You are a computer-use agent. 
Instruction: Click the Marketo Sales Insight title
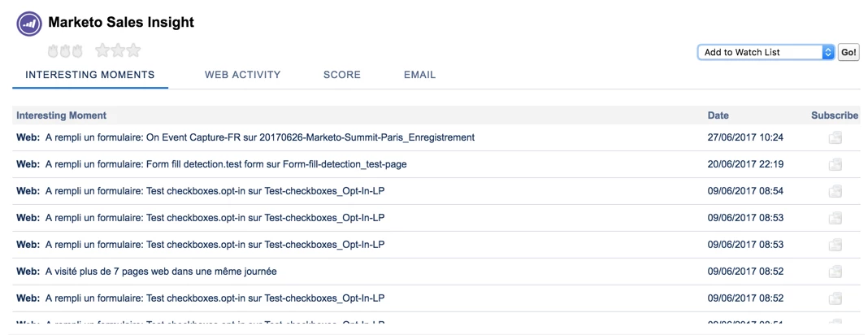pyautogui.click(x=121, y=23)
